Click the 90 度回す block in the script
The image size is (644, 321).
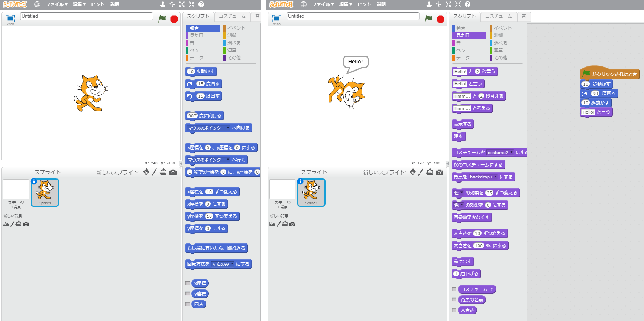[599, 94]
